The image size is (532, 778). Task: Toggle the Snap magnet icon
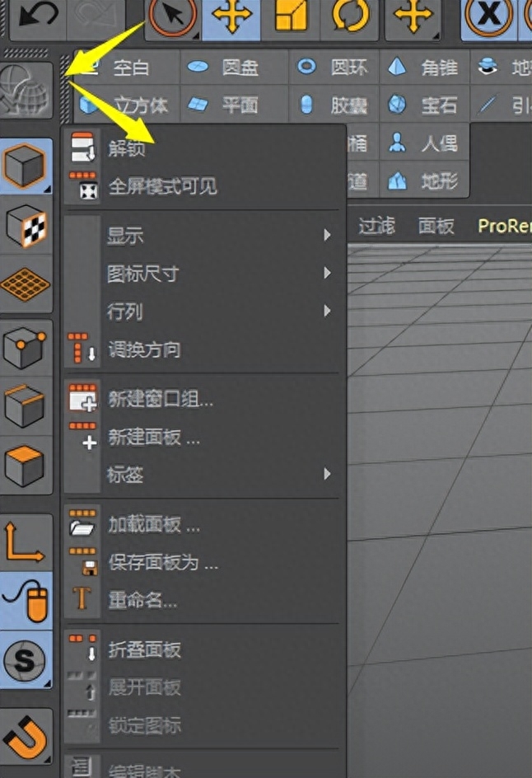click(26, 737)
